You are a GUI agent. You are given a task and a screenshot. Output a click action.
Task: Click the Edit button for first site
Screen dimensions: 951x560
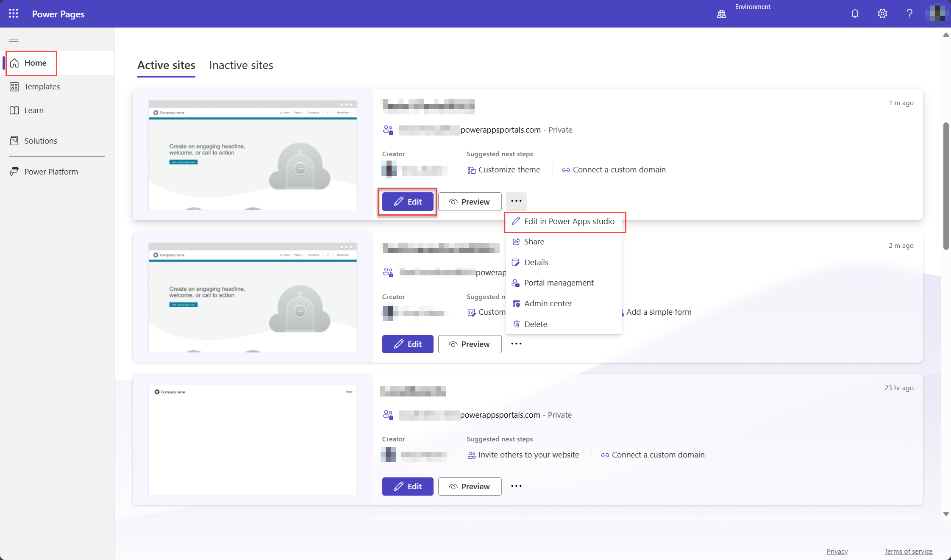click(407, 201)
